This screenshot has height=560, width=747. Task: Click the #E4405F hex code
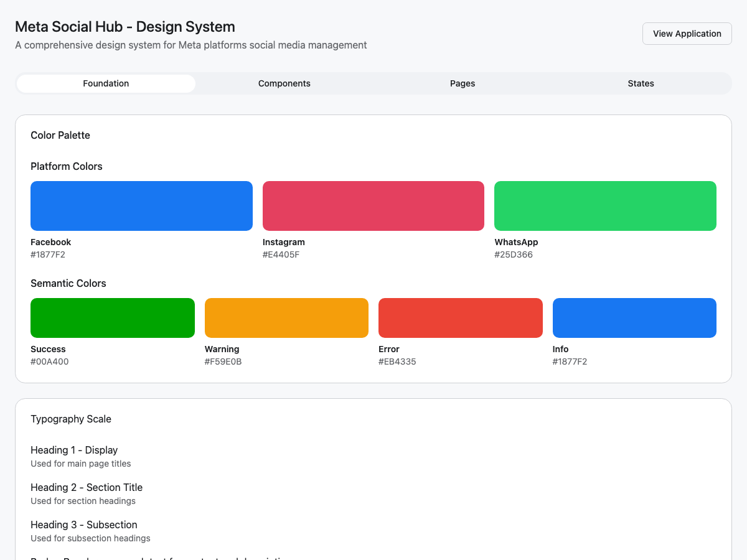pos(281,254)
